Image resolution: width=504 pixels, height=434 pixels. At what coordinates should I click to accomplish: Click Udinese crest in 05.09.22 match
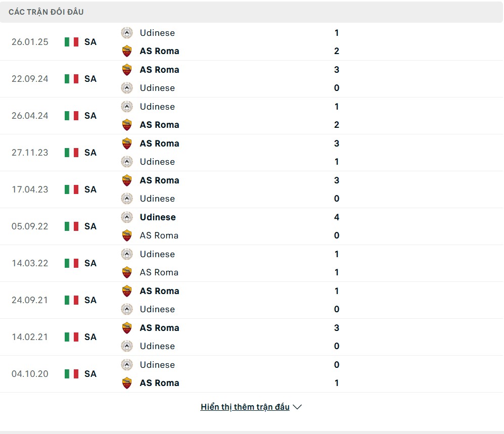[126, 217]
